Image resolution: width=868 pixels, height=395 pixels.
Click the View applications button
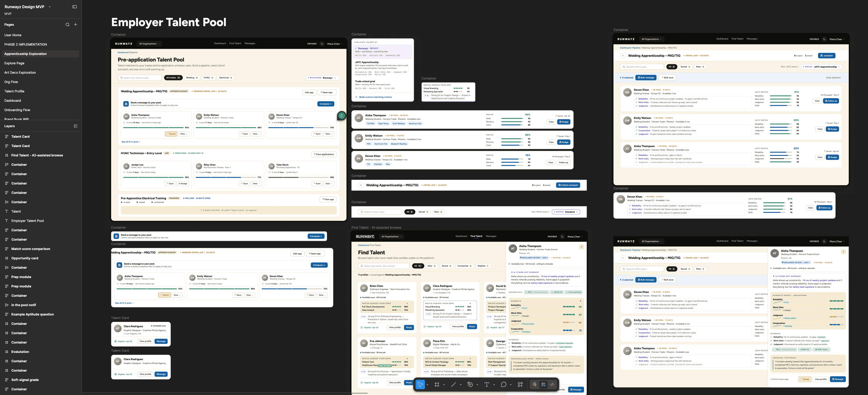coord(324,155)
